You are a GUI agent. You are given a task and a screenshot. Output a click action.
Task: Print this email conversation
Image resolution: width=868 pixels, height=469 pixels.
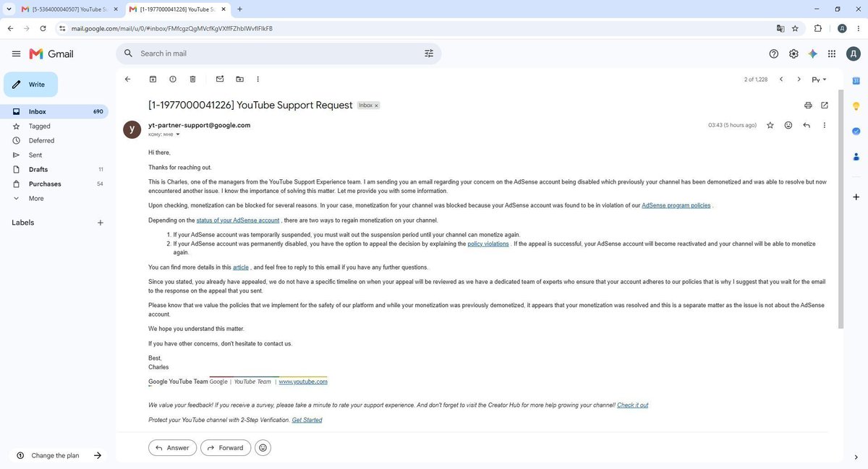tap(808, 105)
